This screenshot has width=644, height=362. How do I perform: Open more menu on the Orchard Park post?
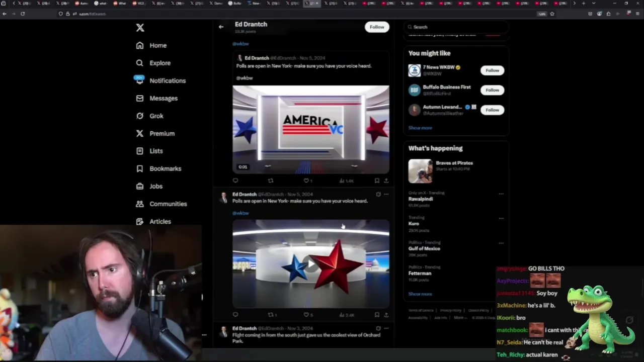pos(386,328)
